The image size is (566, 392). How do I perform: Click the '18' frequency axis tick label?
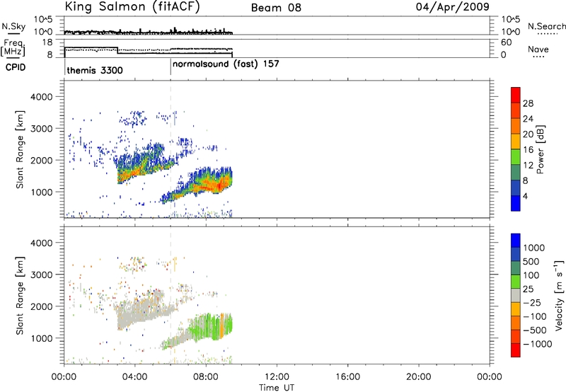click(47, 42)
